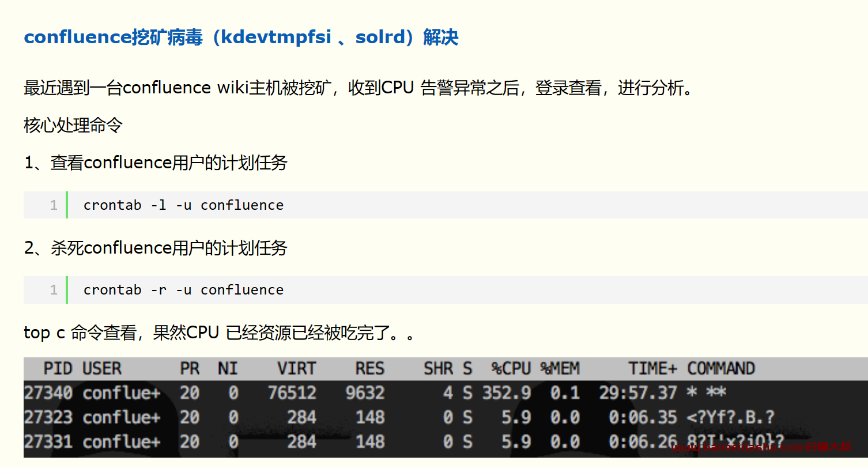Click the PID column header in top output

pyautogui.click(x=58, y=369)
